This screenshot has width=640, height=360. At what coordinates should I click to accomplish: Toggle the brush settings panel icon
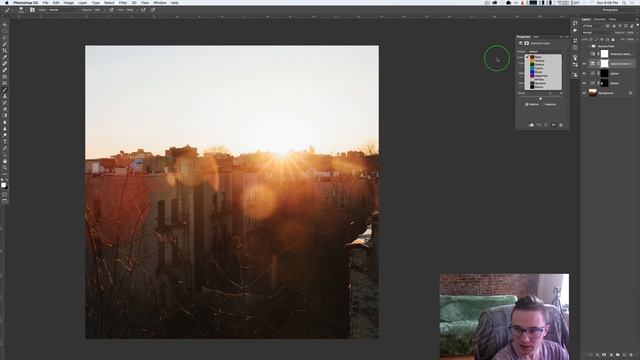(x=32, y=10)
